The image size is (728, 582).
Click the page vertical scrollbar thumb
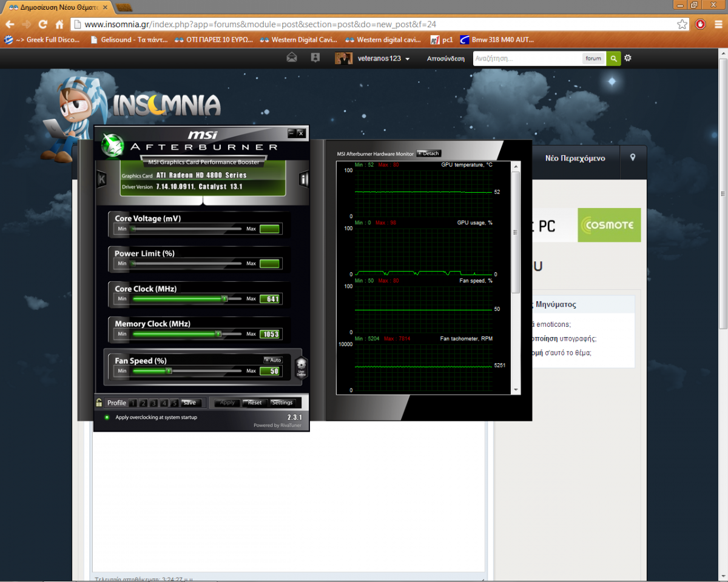pos(723,194)
